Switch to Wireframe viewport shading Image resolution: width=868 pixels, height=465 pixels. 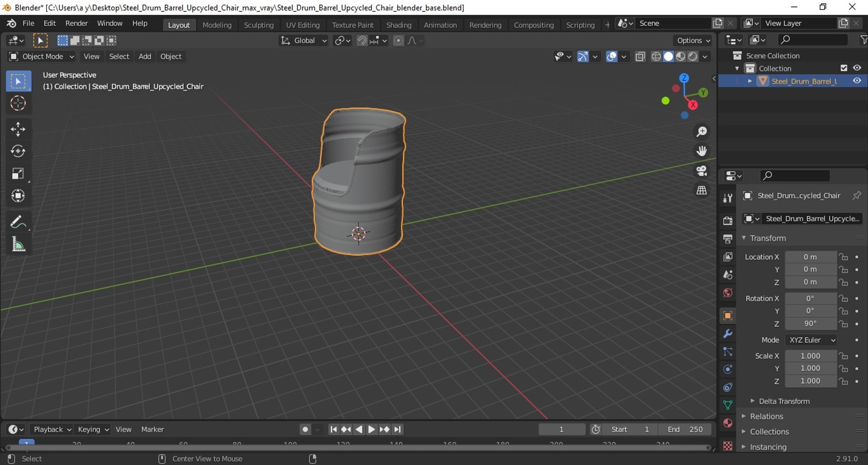pyautogui.click(x=656, y=57)
